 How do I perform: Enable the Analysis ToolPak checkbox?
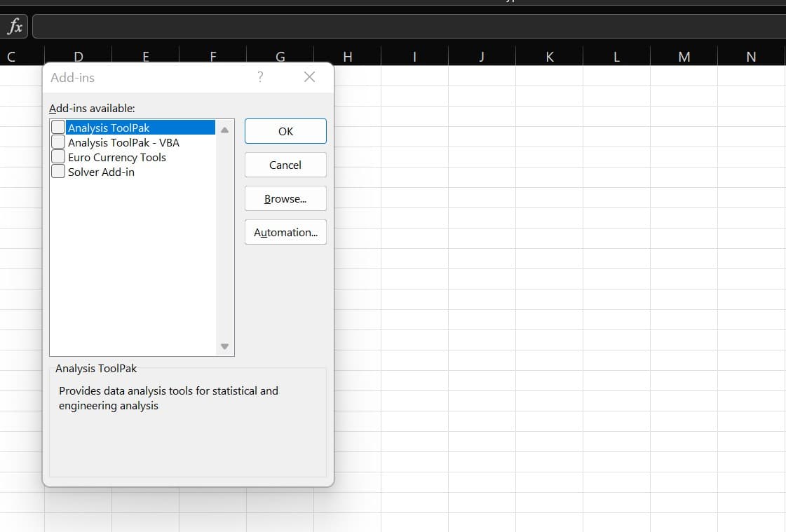[58, 128]
